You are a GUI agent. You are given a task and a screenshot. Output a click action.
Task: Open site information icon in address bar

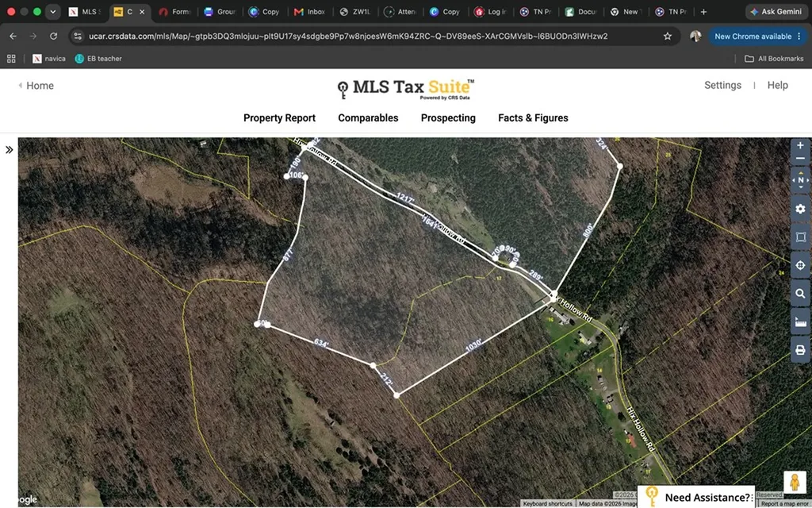(x=78, y=36)
